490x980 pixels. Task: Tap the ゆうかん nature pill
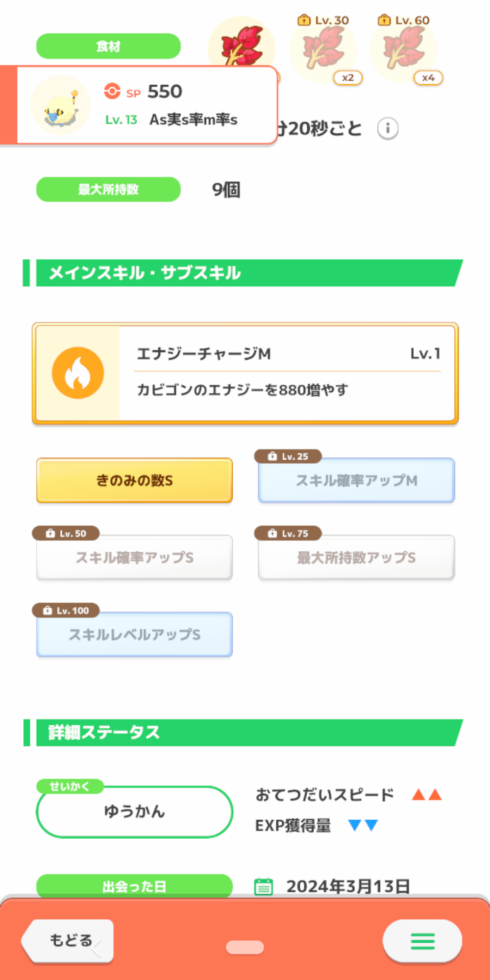coord(134,811)
